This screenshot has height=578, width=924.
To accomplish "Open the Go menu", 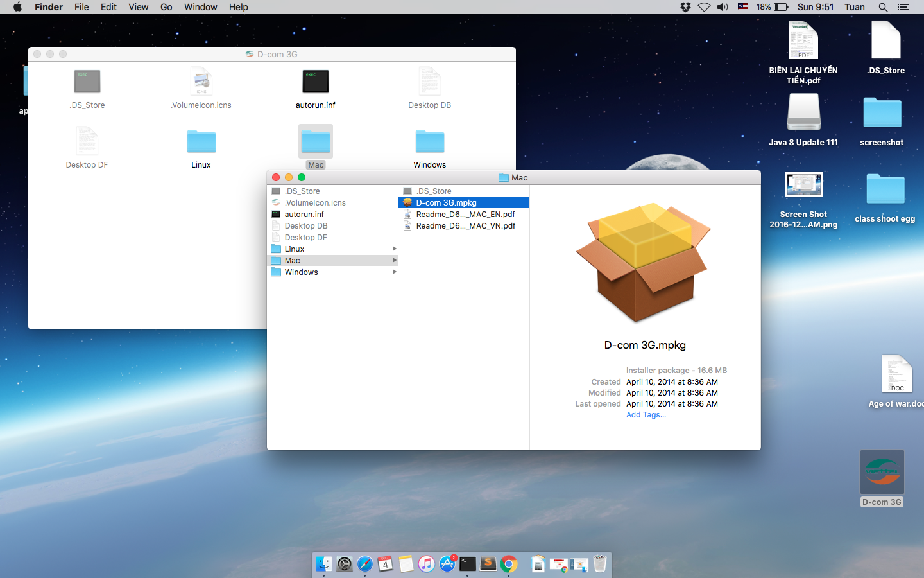I will tap(166, 7).
